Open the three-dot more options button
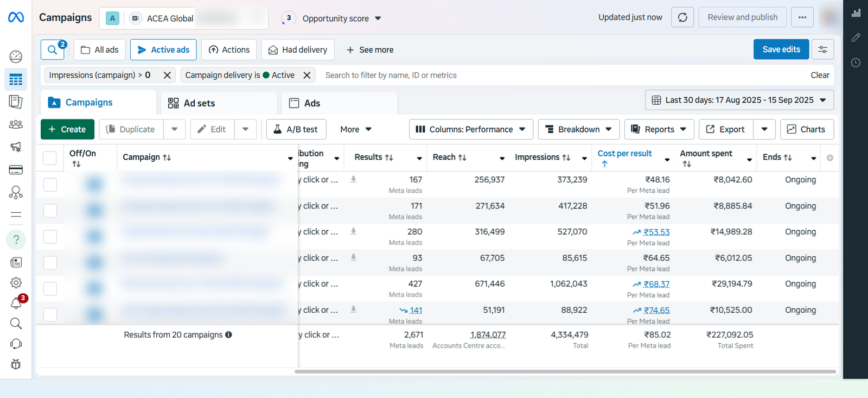The image size is (868, 398). (x=802, y=17)
